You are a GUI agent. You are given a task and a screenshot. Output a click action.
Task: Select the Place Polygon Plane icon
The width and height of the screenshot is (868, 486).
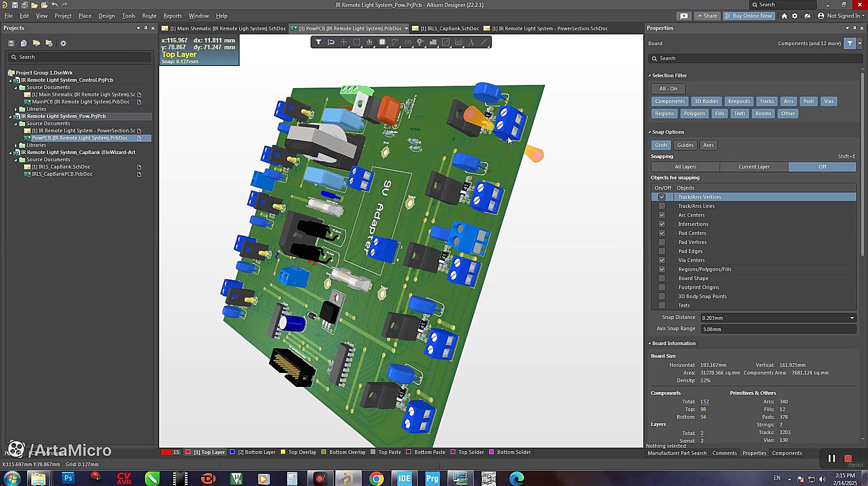pyautogui.click(x=433, y=42)
